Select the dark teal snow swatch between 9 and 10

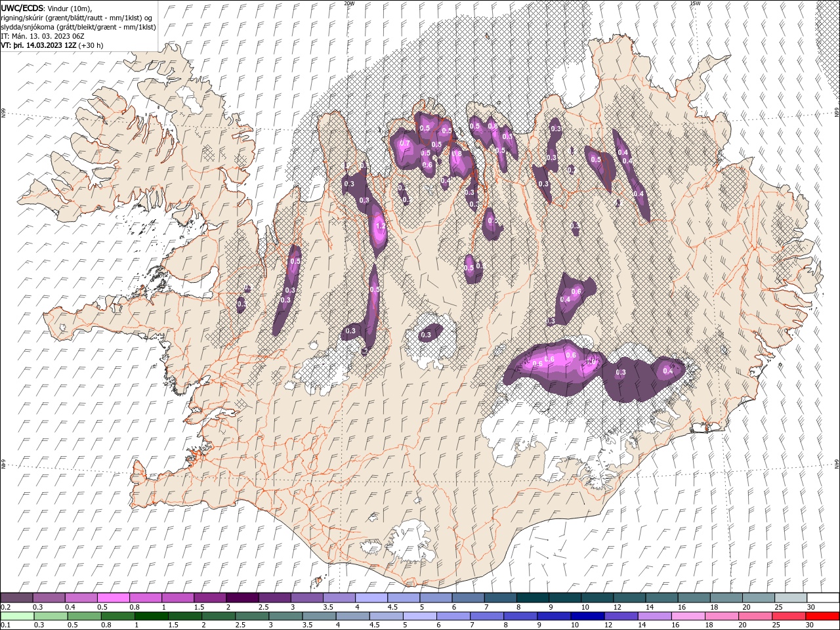click(564, 598)
